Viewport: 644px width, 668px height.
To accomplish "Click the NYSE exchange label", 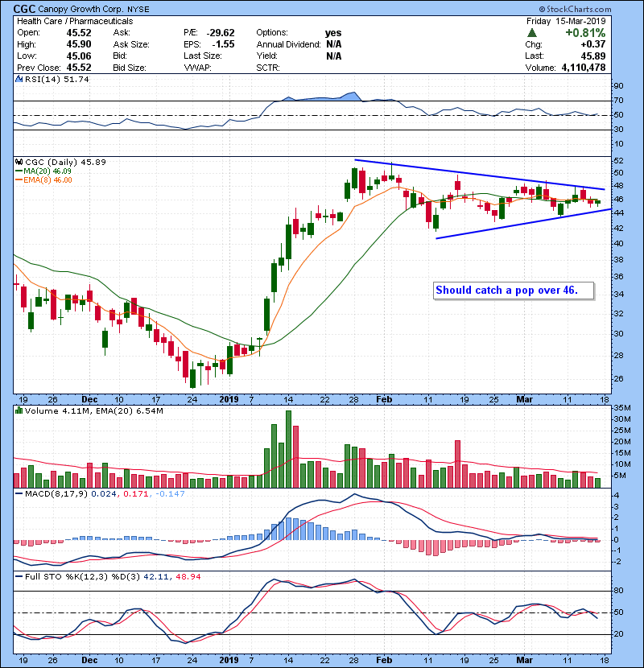I will tap(140, 10).
